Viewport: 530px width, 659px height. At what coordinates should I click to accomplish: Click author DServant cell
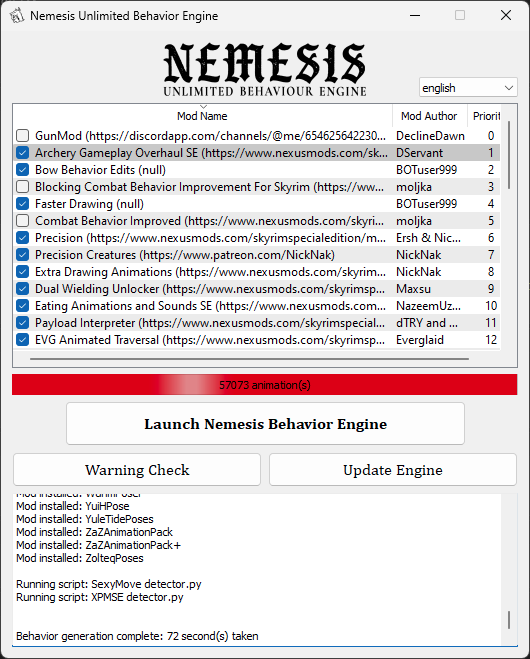click(419, 153)
